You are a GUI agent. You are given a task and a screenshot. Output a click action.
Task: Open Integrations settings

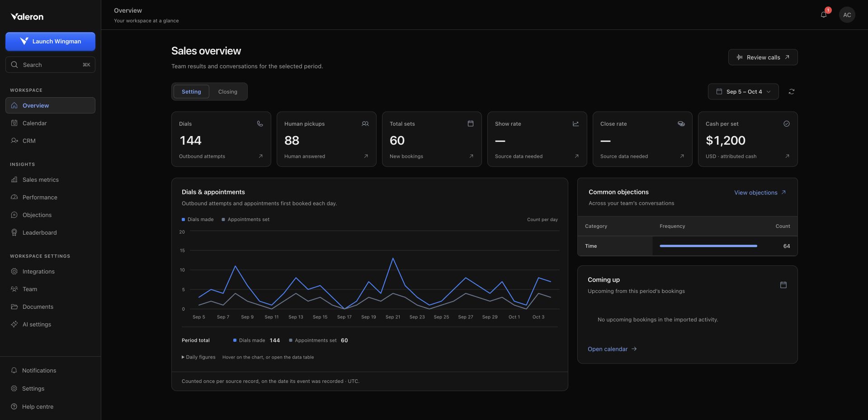pyautogui.click(x=50, y=271)
